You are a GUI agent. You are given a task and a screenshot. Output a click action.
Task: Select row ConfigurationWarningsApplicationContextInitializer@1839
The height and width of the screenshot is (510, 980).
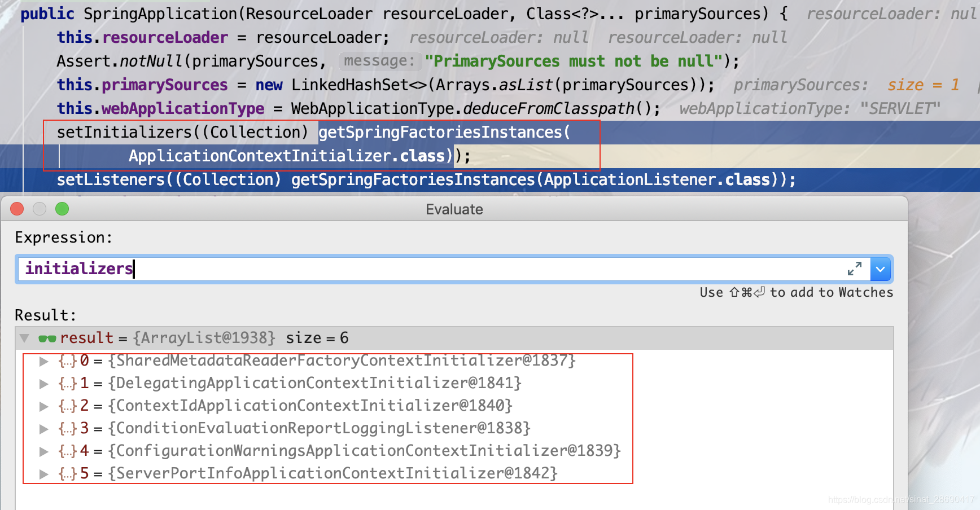[454, 451]
